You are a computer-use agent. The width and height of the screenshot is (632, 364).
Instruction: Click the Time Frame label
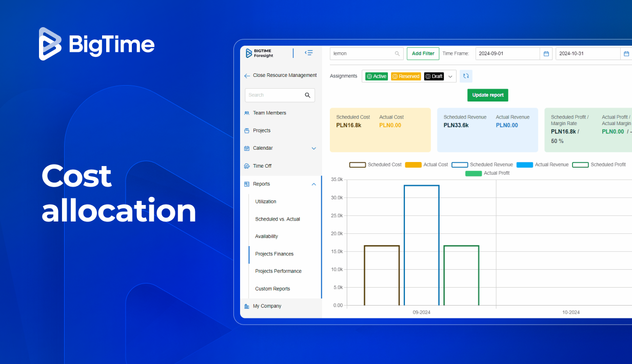[x=456, y=53]
